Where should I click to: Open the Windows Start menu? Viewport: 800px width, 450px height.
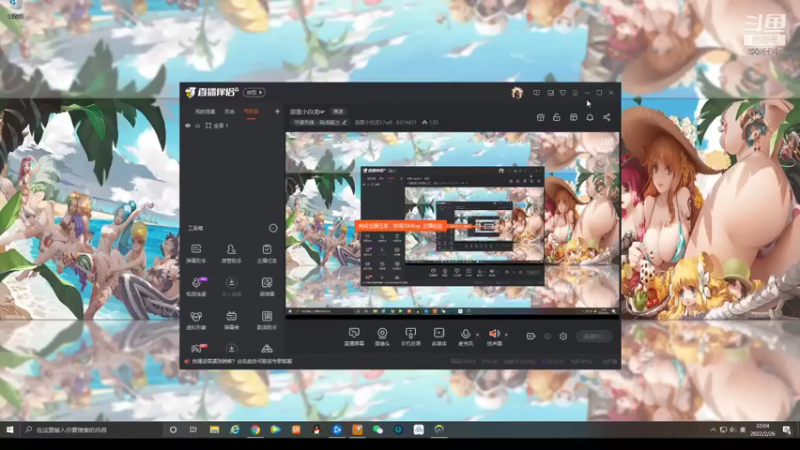point(10,430)
